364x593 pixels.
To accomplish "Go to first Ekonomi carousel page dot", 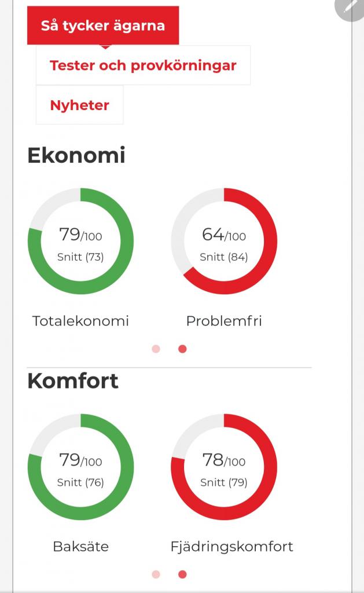I will click(156, 349).
